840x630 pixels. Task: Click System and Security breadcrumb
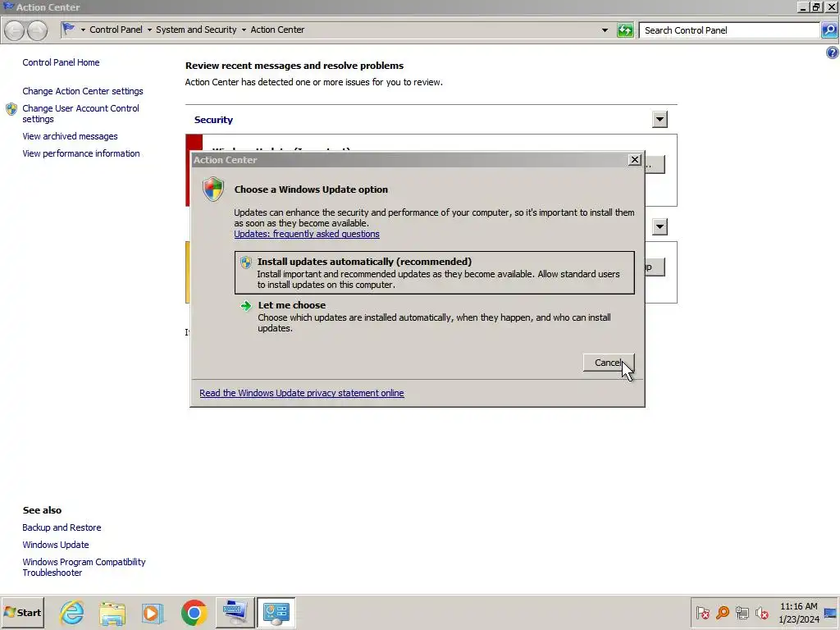coord(196,30)
